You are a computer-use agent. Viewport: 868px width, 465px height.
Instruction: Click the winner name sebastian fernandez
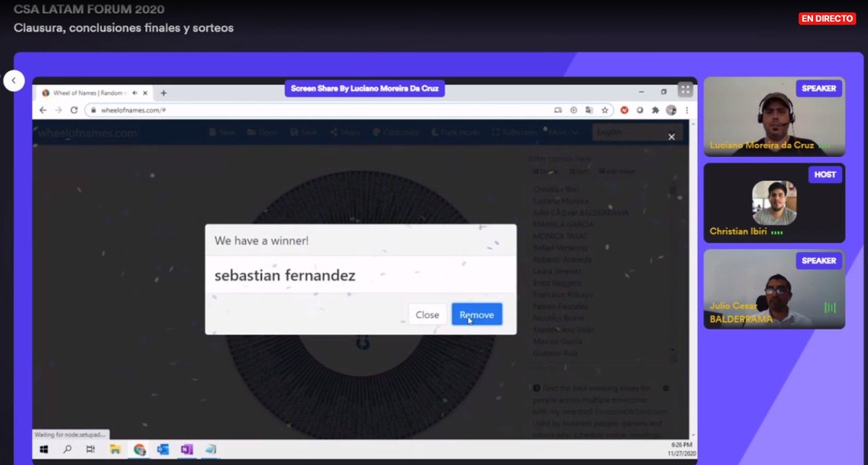click(285, 276)
